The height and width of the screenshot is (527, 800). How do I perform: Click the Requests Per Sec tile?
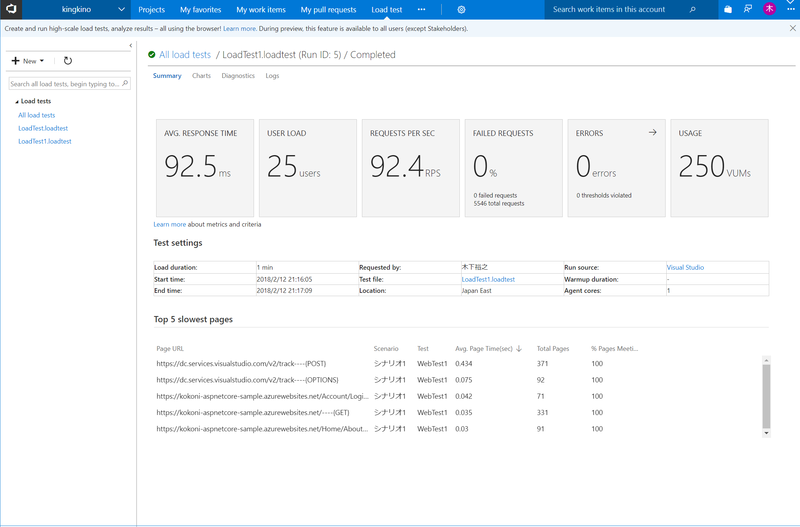[411, 168]
